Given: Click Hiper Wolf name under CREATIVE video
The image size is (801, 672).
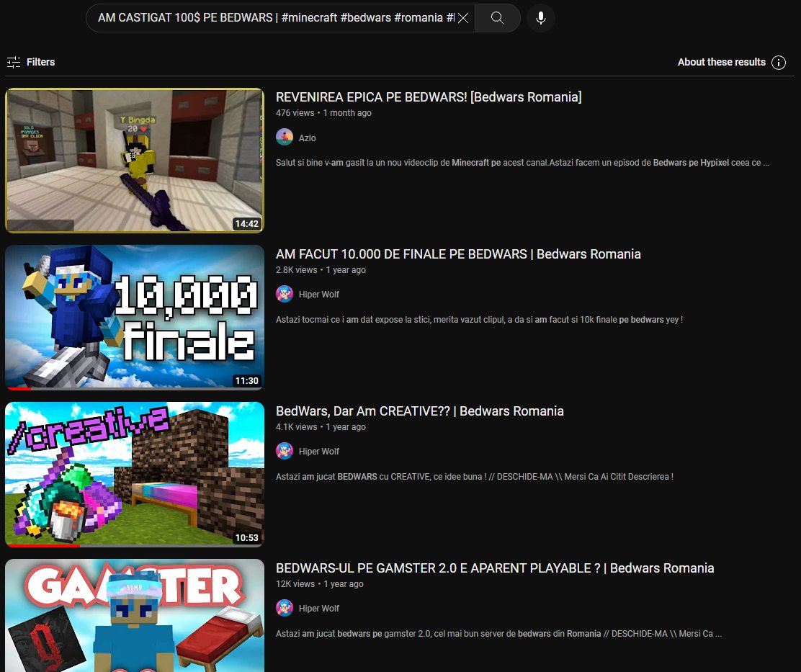Looking at the screenshot, I should click(x=319, y=452).
